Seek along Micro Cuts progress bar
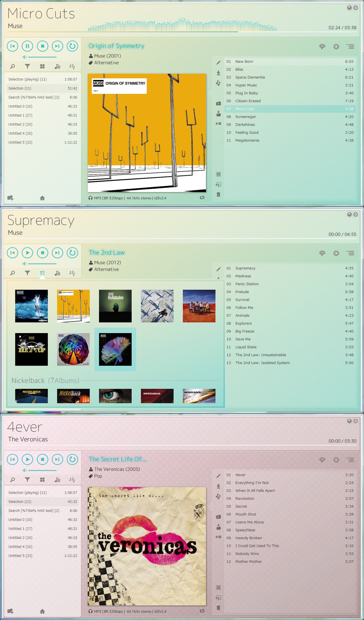 [182, 32]
